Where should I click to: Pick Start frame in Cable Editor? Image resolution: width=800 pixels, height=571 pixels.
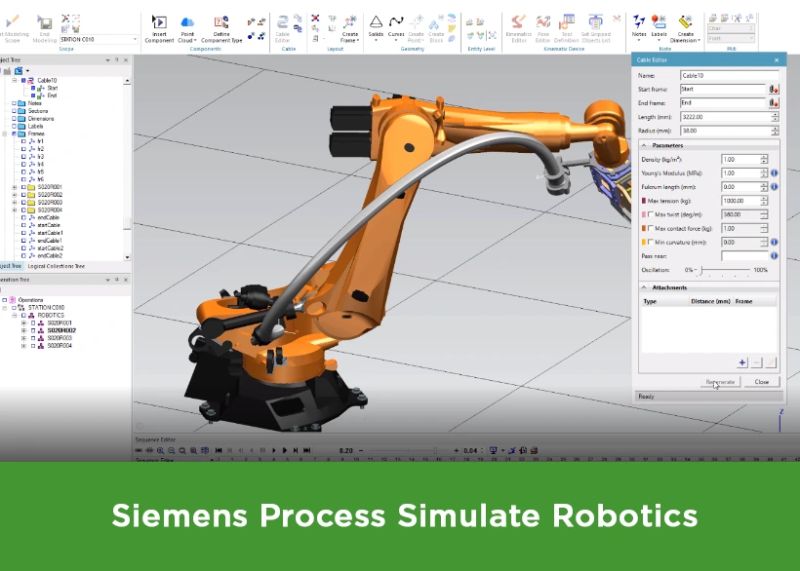point(774,89)
